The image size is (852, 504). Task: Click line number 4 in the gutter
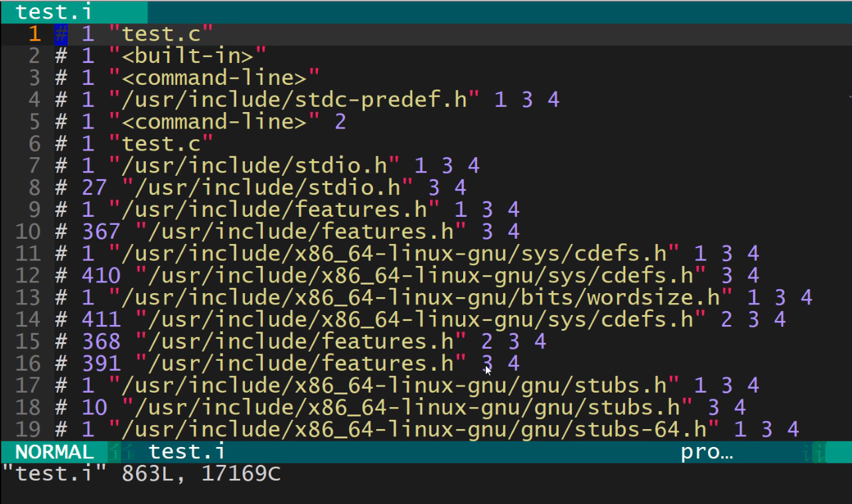35,99
